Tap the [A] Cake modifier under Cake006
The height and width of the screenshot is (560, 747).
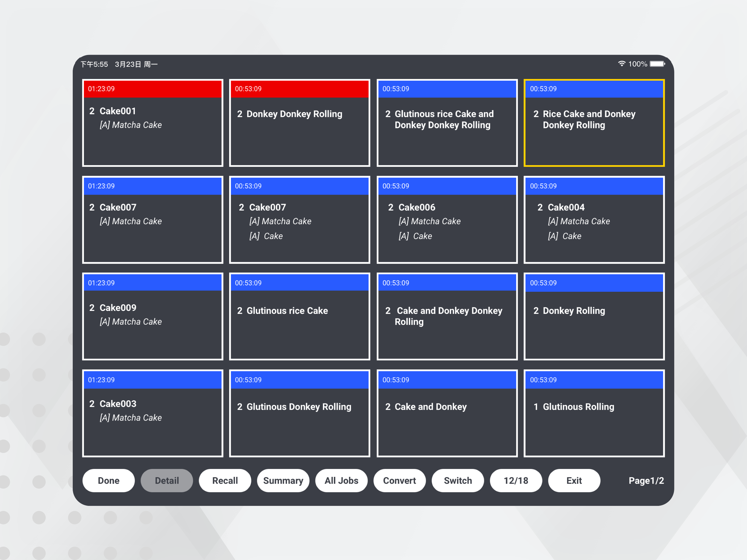pyautogui.click(x=415, y=236)
